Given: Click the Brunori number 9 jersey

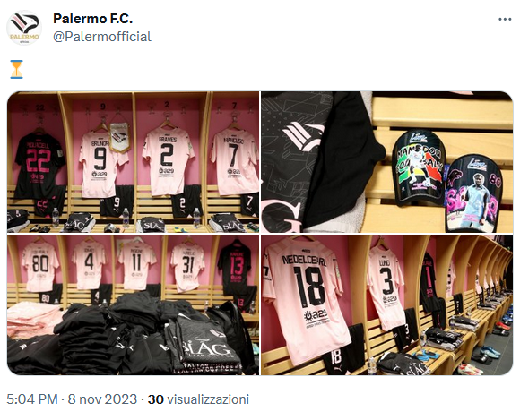Looking at the screenshot, I should pos(100,163).
